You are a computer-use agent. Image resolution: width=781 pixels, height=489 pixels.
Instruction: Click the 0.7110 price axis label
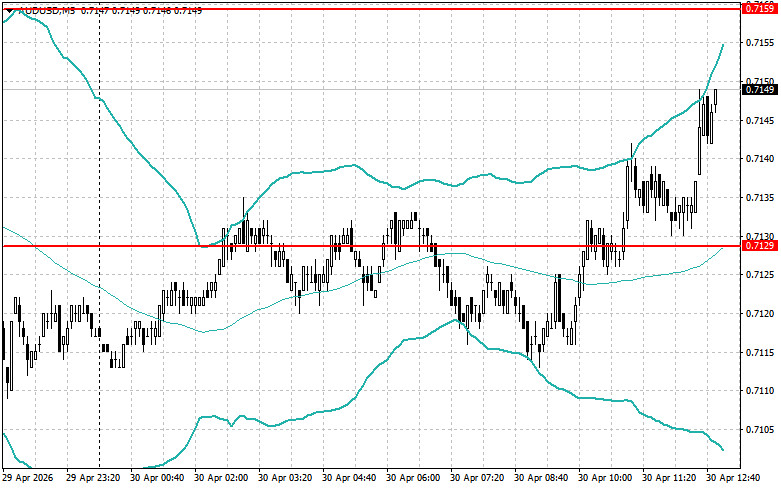[x=760, y=391]
